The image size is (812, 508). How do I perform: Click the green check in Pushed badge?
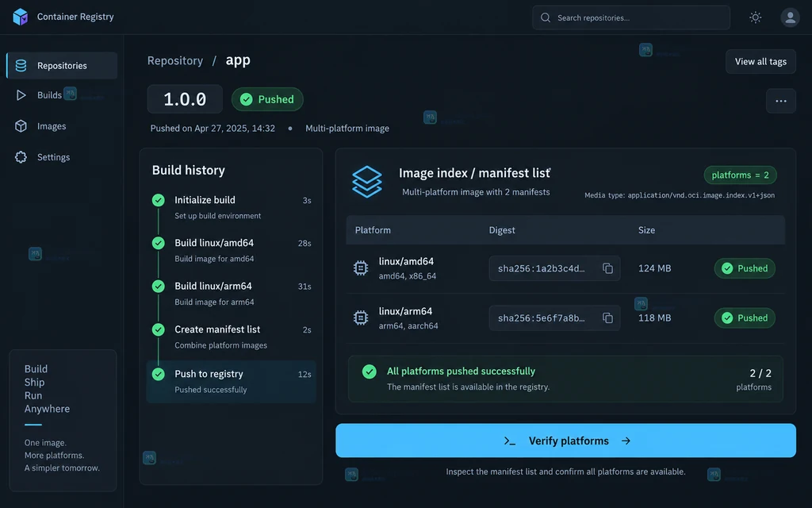coord(247,99)
